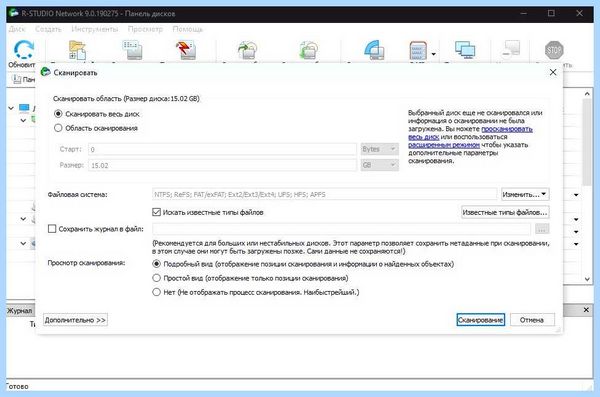Click the blue computer icon in drive tree
This screenshot has height=397, width=600.
point(24,108)
